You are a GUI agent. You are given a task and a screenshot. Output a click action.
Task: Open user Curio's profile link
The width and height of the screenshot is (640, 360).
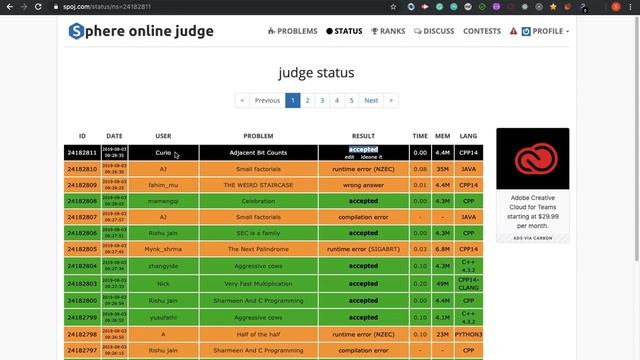163,153
